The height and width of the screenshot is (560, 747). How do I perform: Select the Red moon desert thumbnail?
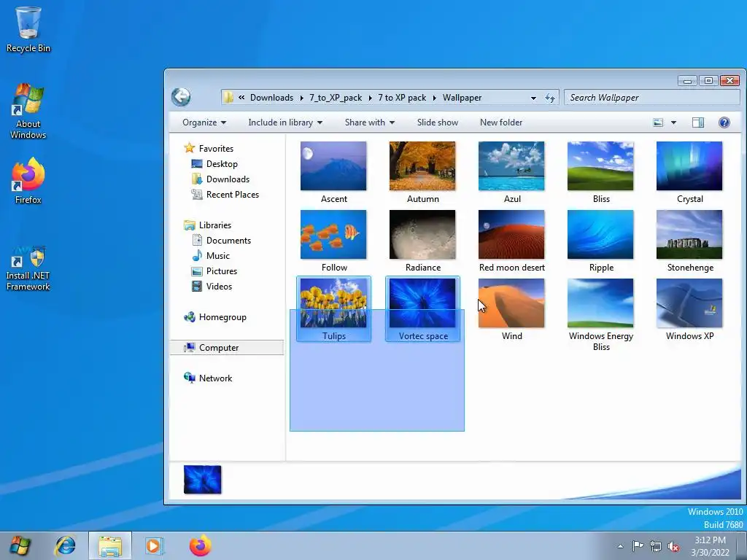point(511,234)
